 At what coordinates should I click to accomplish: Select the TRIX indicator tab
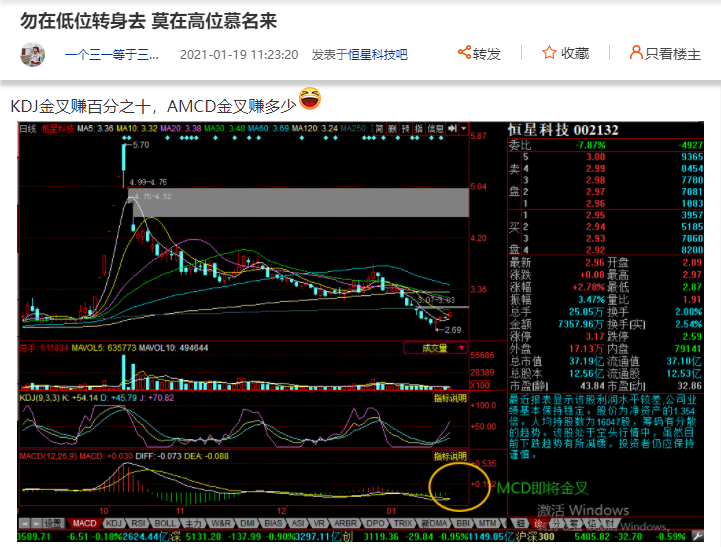[403, 523]
